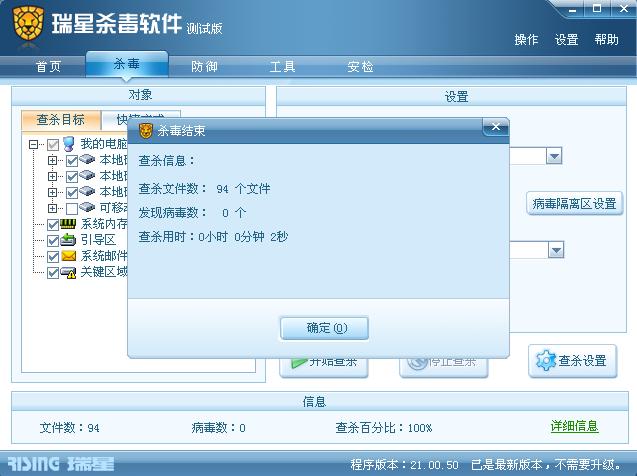Image resolution: width=637 pixels, height=476 pixels.
Task: Open the upper settings dropdown arrow
Action: (554, 156)
